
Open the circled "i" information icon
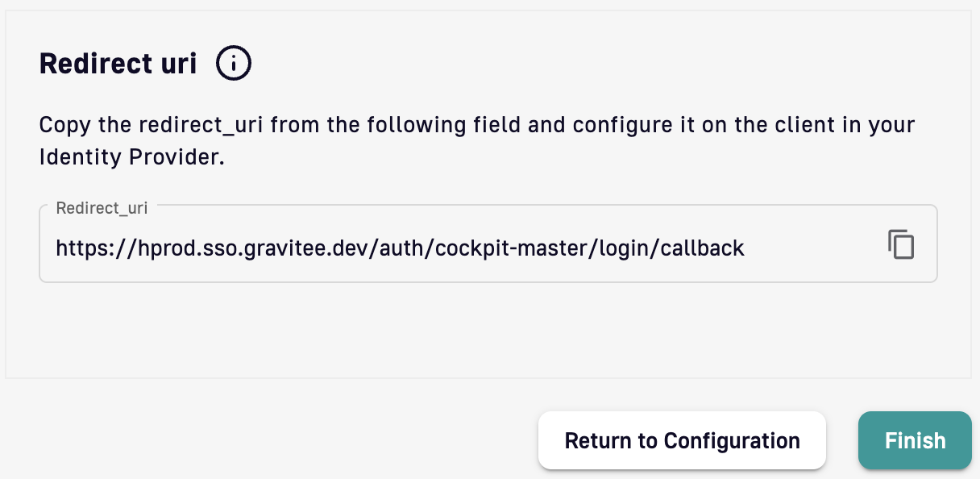pyautogui.click(x=234, y=63)
